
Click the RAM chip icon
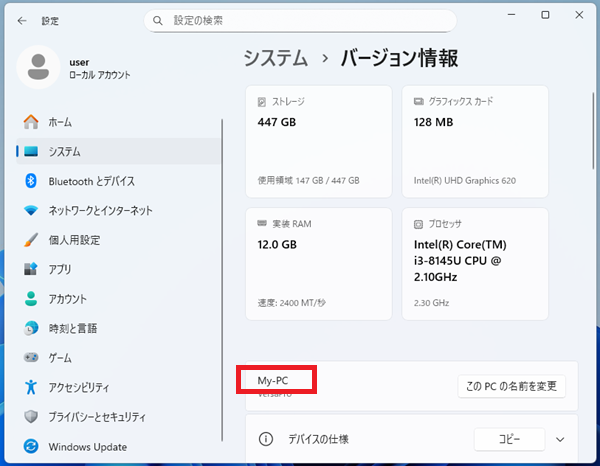pyautogui.click(x=262, y=223)
